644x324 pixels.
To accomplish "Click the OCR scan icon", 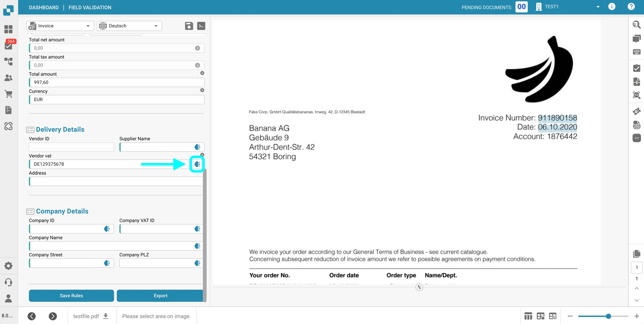I will (x=636, y=95).
